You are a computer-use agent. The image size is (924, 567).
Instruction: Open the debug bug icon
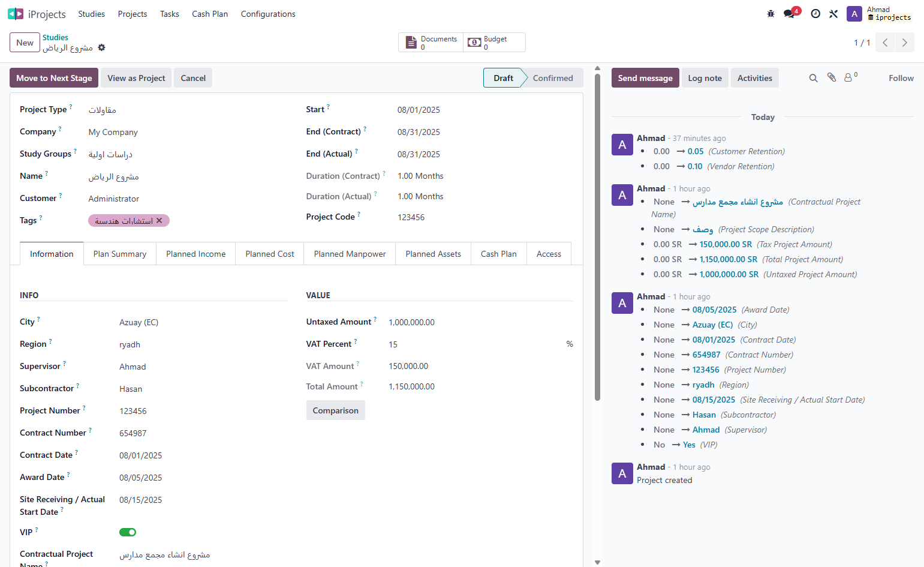[x=771, y=14]
